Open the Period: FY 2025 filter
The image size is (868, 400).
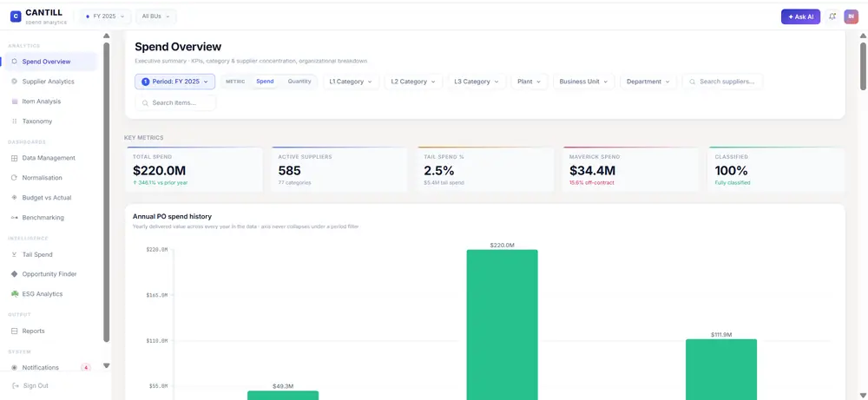point(175,82)
